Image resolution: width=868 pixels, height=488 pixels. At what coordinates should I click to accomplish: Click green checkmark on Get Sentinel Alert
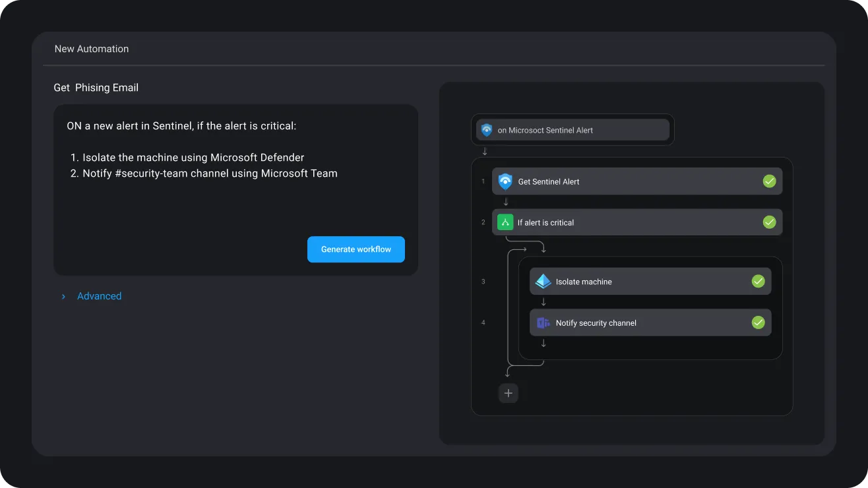(769, 181)
